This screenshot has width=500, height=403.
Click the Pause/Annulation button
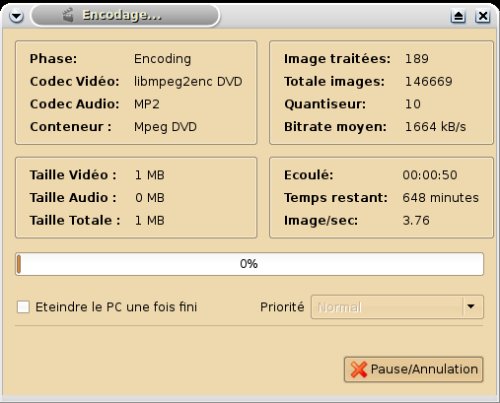[413, 369]
